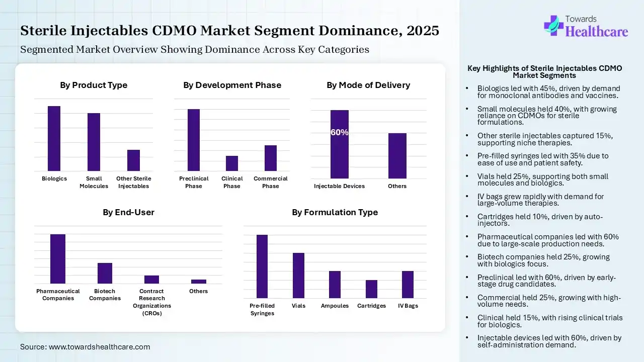The width and height of the screenshot is (644, 362).
Task: Select the Biologics bar in Product Type chart
Action: [x=54, y=138]
